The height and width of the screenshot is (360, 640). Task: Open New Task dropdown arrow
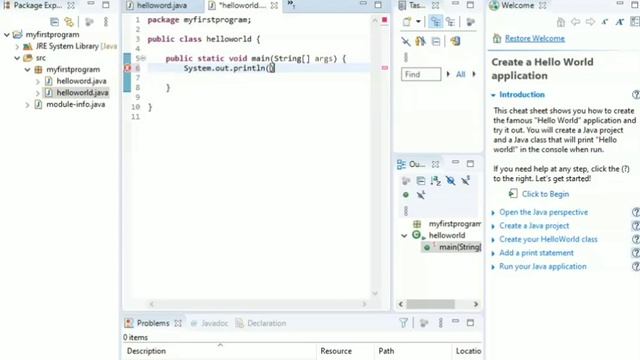tap(418, 22)
